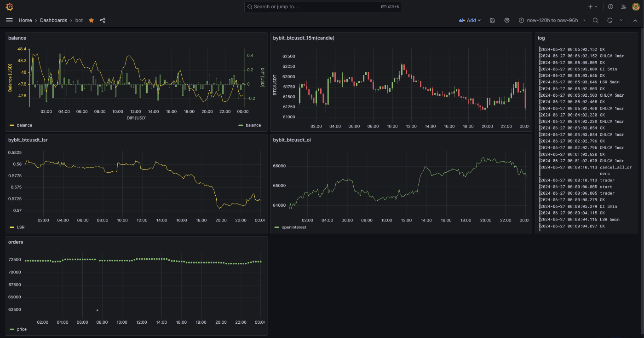Image resolution: width=644 pixels, height=338 pixels.
Task: Open the help question mark icon
Action: [610, 7]
